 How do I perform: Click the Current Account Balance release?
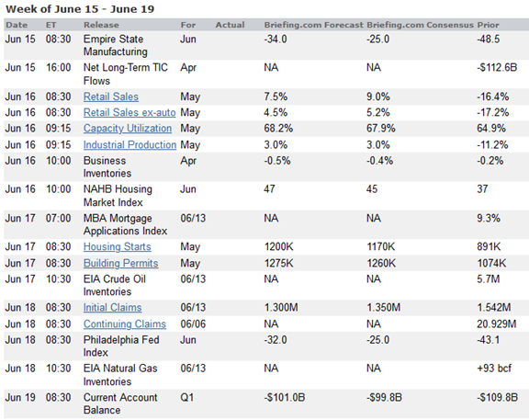(120, 403)
